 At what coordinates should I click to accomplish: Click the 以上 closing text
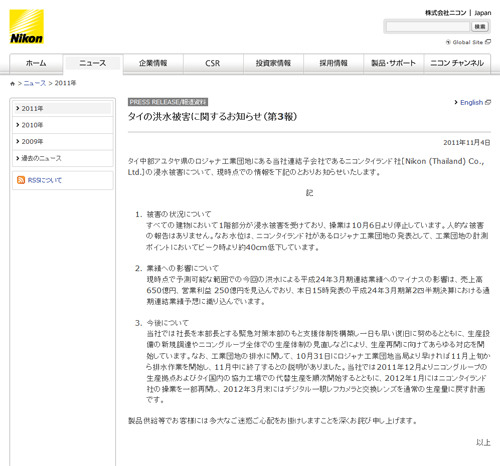[x=483, y=443]
